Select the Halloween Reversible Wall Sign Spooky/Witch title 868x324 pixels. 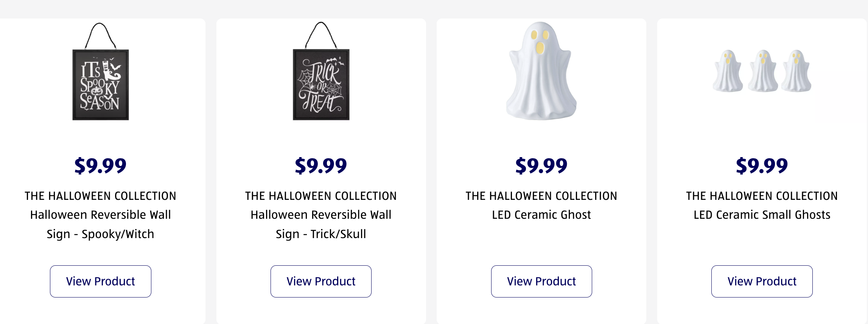[101, 224]
